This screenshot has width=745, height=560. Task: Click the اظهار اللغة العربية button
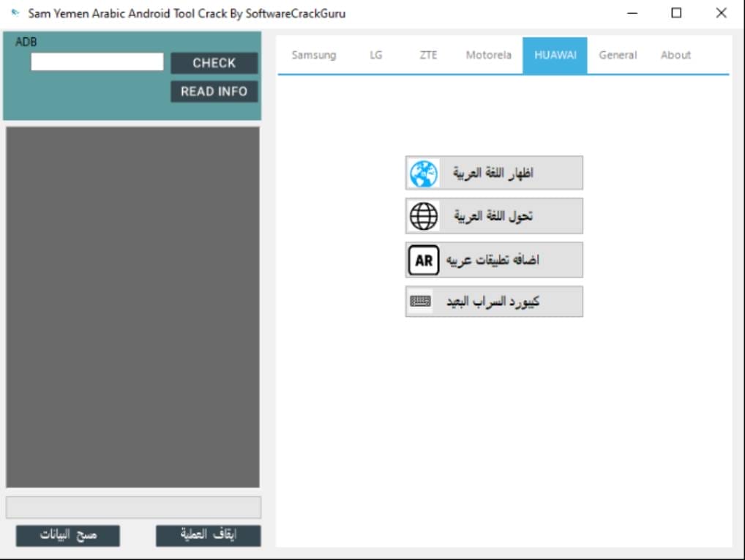pyautogui.click(x=494, y=173)
